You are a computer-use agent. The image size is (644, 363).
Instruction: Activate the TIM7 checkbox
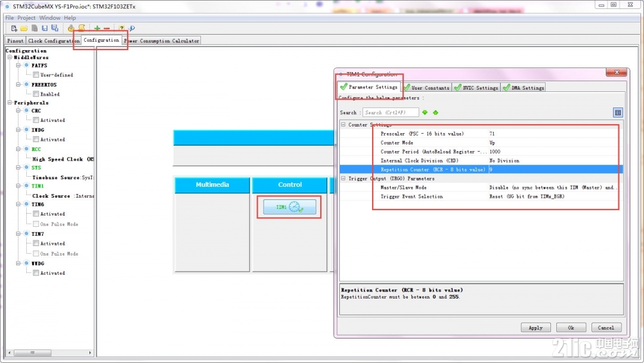36,244
